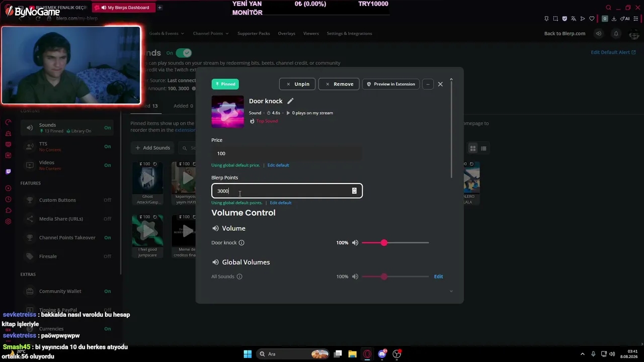Image resolution: width=644 pixels, height=362 pixels.
Task: Click the All Sounds info icon
Action: click(x=239, y=277)
